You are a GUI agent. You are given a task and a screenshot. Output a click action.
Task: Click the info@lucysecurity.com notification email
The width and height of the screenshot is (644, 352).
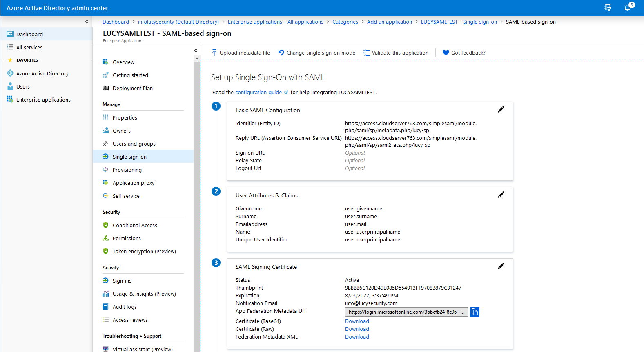[x=371, y=303]
